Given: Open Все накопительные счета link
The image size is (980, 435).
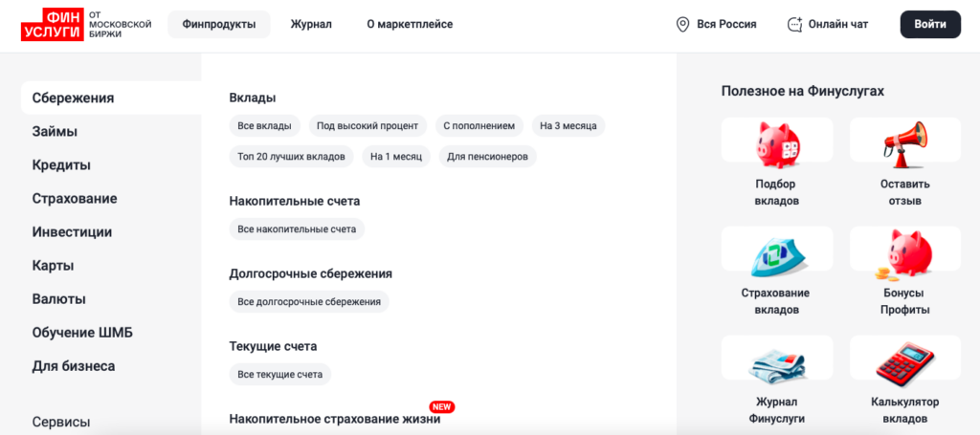Looking at the screenshot, I should point(297,229).
